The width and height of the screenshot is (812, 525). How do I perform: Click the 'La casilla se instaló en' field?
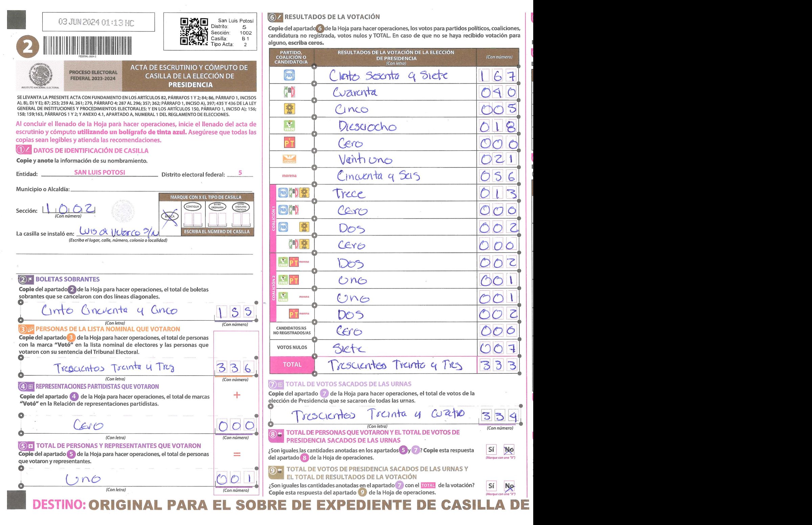tap(118, 232)
